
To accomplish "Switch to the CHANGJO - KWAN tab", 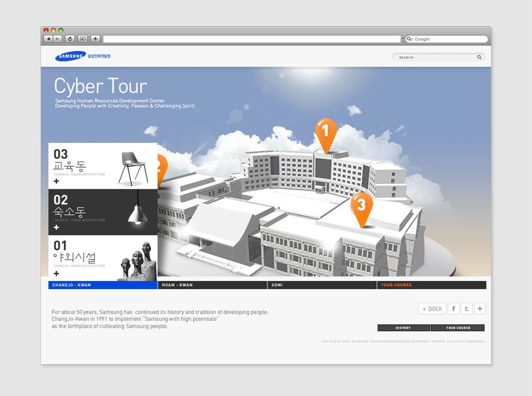I will (103, 285).
